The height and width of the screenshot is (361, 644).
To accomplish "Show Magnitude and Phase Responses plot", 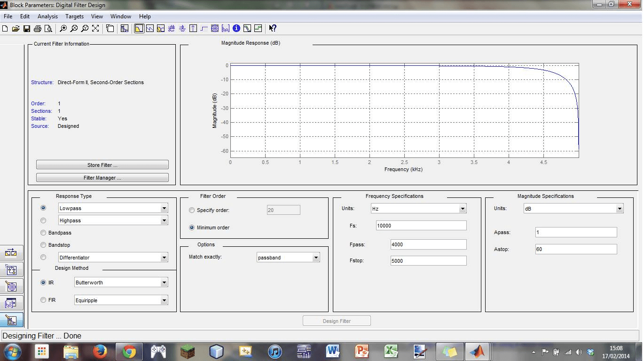I will (x=161, y=28).
